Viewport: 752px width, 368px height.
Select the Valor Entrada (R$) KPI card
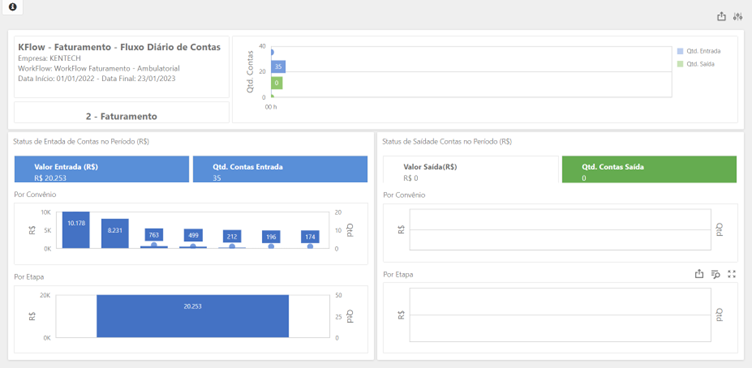pos(102,169)
